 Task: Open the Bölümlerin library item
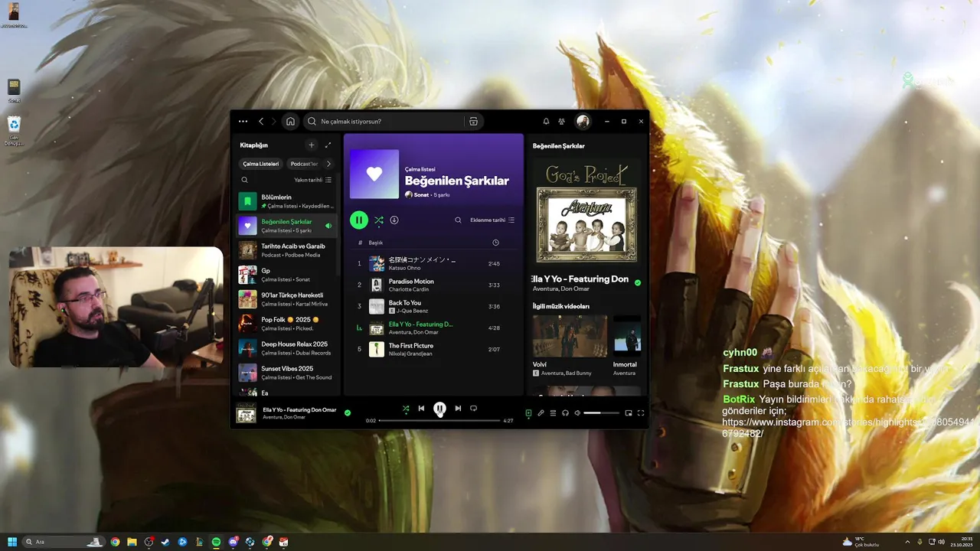pos(287,201)
